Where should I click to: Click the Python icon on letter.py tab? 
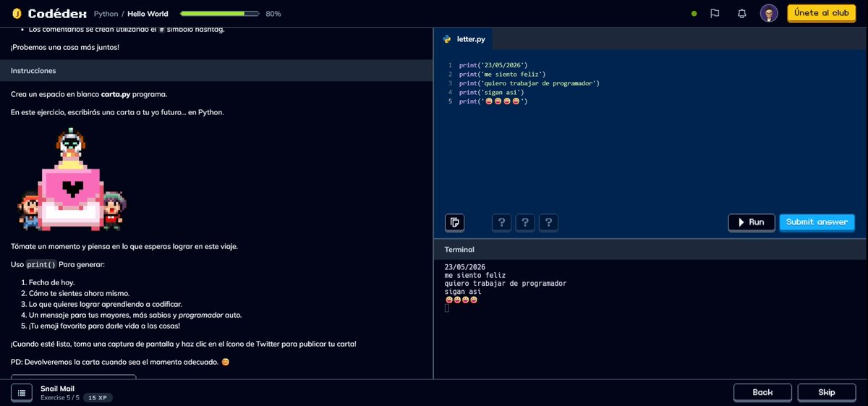pos(448,39)
